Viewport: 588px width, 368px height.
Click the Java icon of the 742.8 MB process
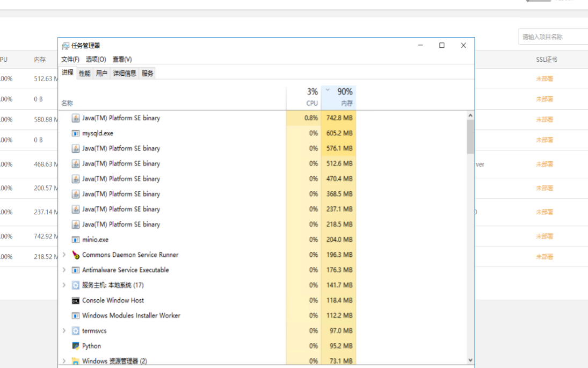tap(76, 118)
